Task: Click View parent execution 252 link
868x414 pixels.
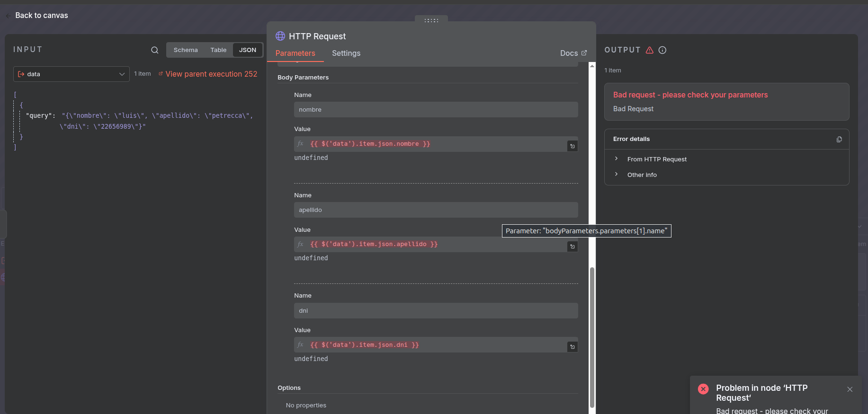Action: tap(211, 74)
